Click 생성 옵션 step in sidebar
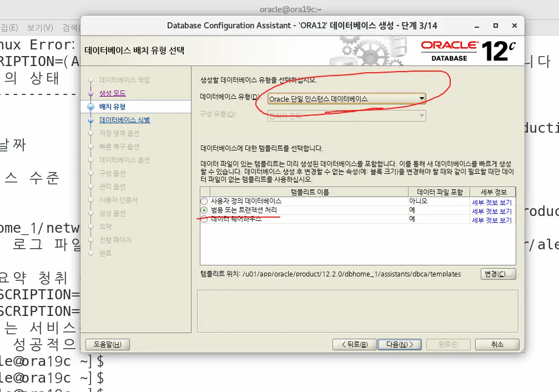 coord(112,213)
